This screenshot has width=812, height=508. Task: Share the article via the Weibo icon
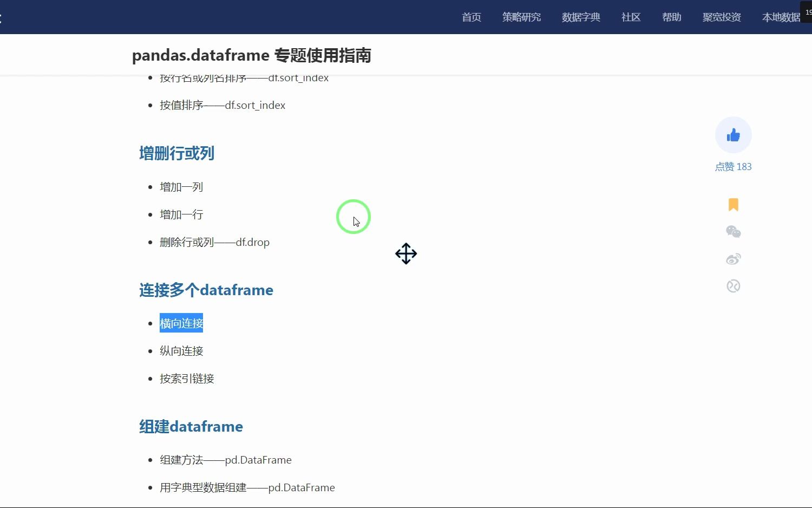pyautogui.click(x=734, y=259)
